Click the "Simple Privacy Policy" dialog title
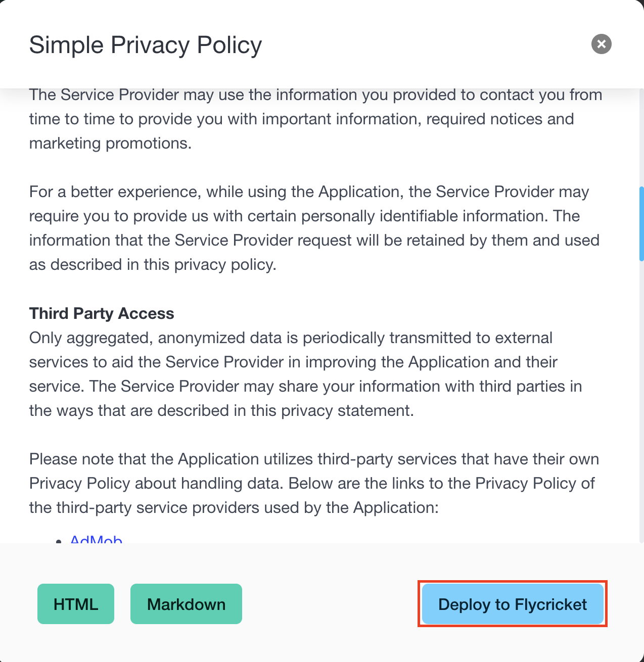The image size is (644, 662). click(x=146, y=45)
